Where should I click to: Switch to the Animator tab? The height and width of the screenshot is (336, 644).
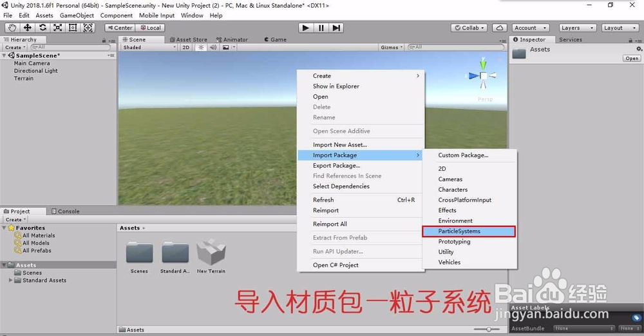(x=232, y=39)
